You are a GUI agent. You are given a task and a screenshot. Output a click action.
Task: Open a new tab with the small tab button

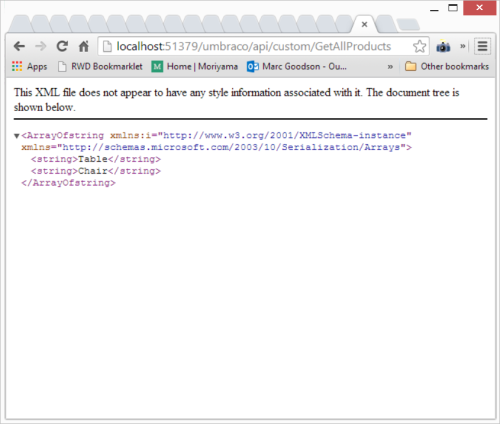coord(408,25)
